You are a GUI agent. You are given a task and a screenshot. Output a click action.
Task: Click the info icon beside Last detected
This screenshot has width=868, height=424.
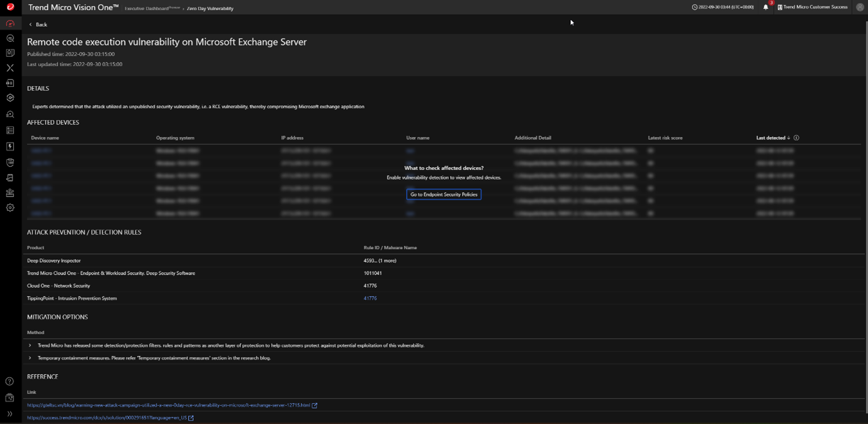(796, 138)
